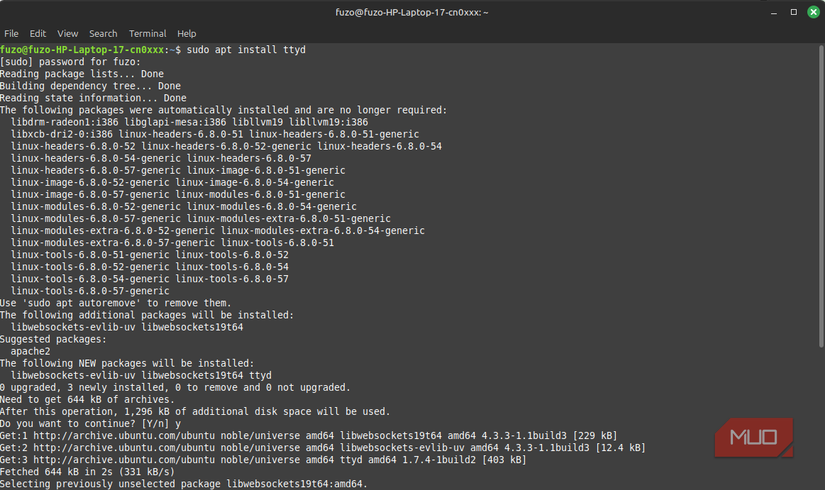The width and height of the screenshot is (825, 490).
Task: Click 'The following NEW packages will be installed:' line
Action: [127, 364]
